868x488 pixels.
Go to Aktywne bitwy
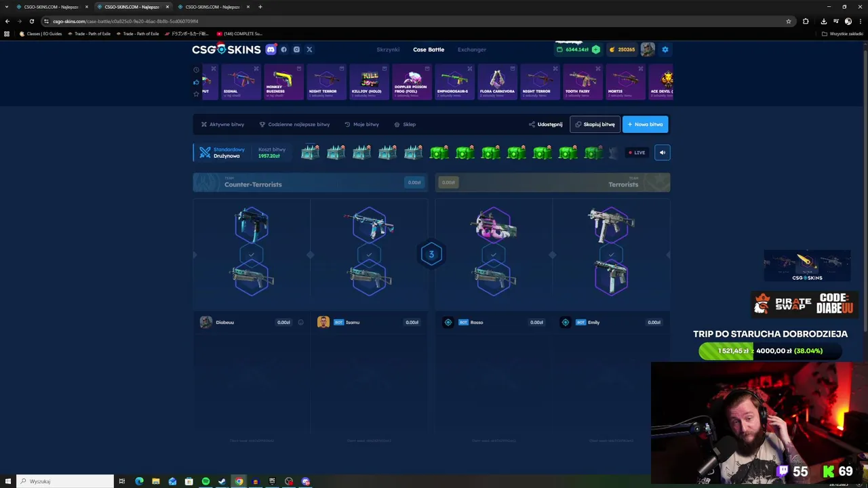coord(222,125)
